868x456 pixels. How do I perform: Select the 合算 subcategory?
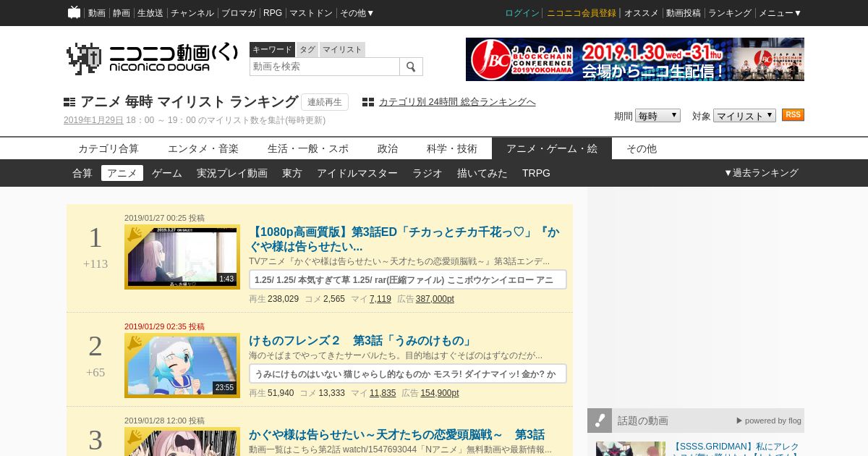click(x=82, y=173)
